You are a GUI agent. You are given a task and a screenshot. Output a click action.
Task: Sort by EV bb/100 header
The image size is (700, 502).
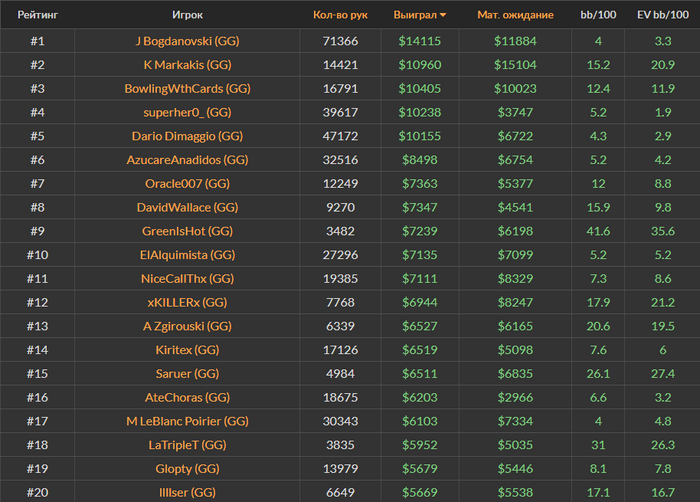661,16
